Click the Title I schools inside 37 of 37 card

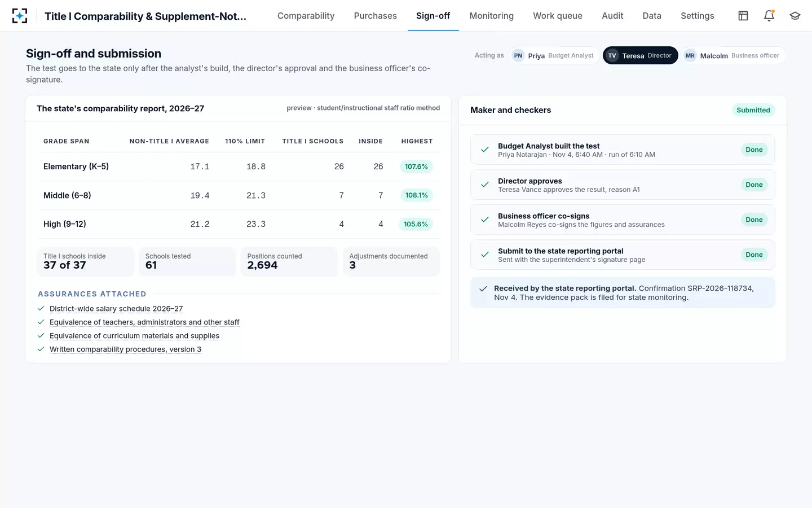point(85,261)
